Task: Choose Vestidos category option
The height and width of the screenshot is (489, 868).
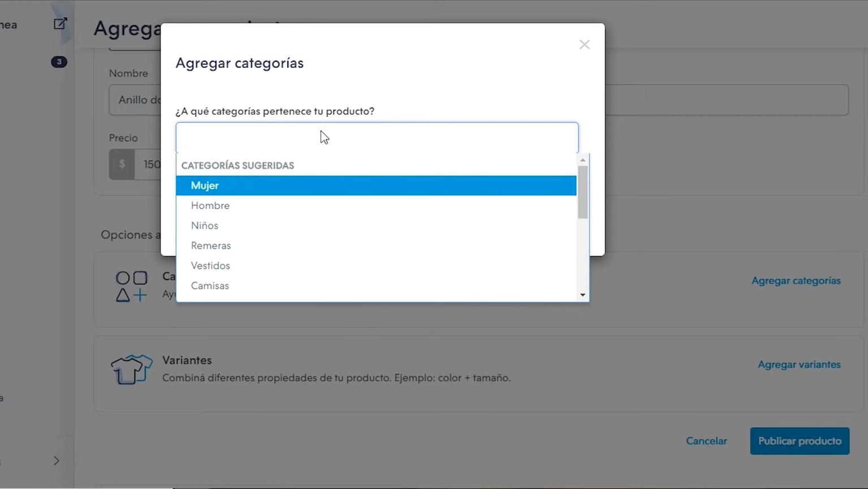Action: click(376, 266)
